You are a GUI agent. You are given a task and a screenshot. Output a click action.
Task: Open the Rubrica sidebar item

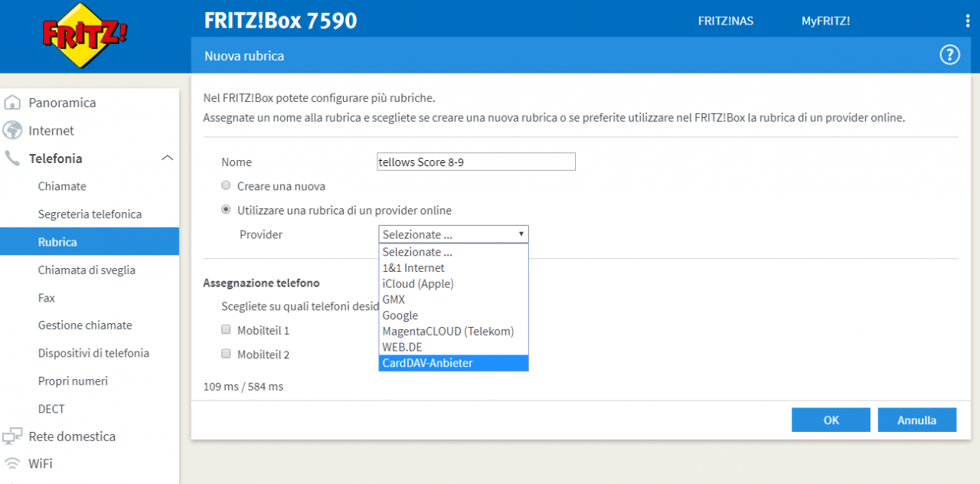[90, 242]
